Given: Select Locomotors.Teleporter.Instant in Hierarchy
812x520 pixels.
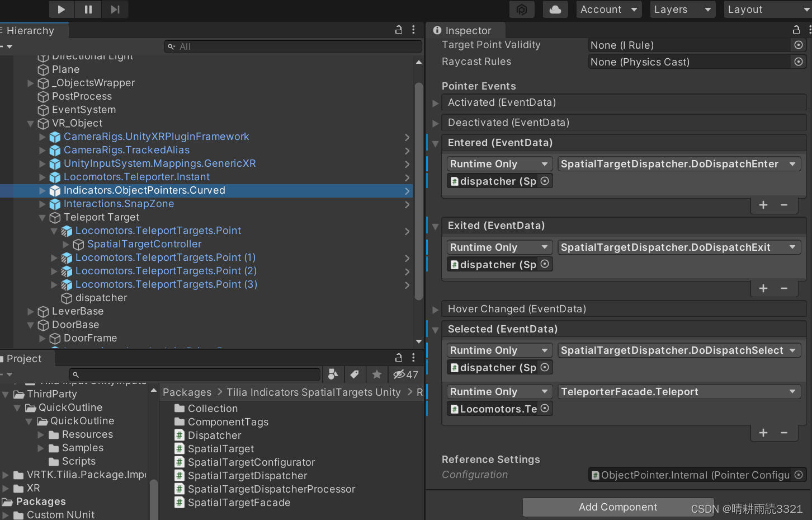Looking at the screenshot, I should tap(136, 177).
